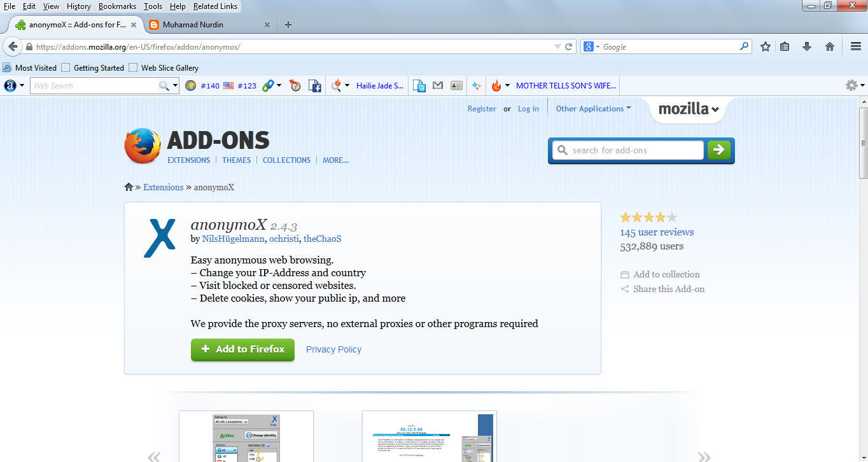Open the Register link
868x462 pixels.
[482, 109]
